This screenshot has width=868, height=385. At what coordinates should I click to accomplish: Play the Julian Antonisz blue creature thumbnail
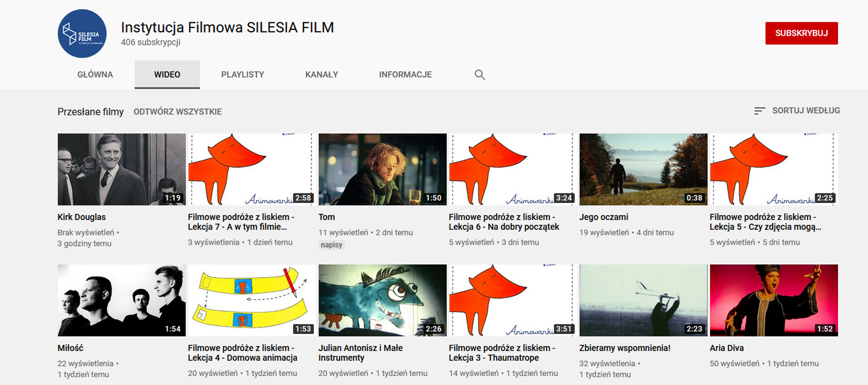(382, 300)
